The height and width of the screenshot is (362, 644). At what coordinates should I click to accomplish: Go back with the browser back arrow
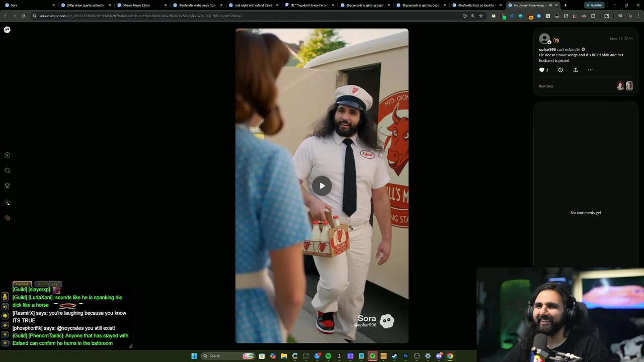pos(6,16)
